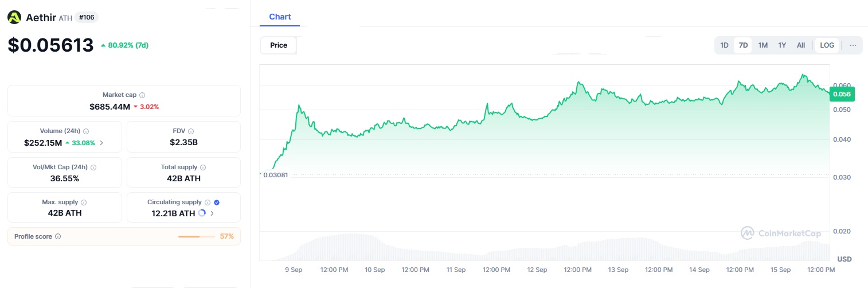Open the Chart tab

[x=280, y=17]
